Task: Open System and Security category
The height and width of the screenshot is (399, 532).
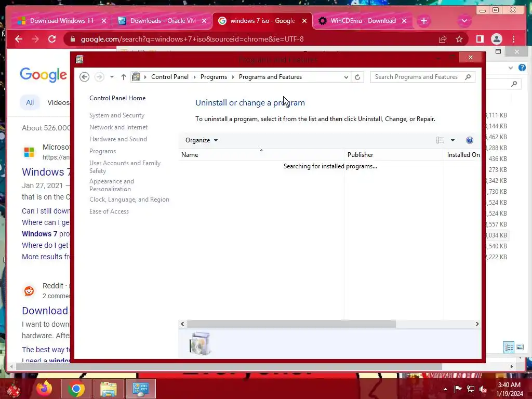Action: tap(117, 115)
